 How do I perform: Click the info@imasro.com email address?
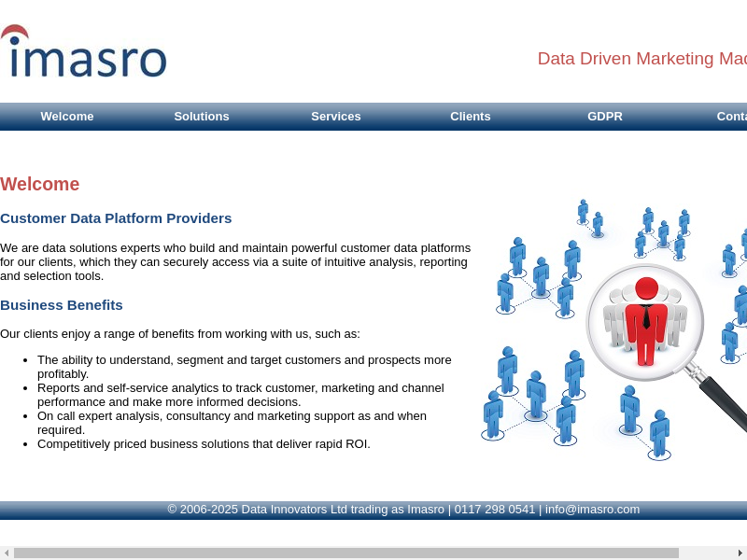click(592, 510)
